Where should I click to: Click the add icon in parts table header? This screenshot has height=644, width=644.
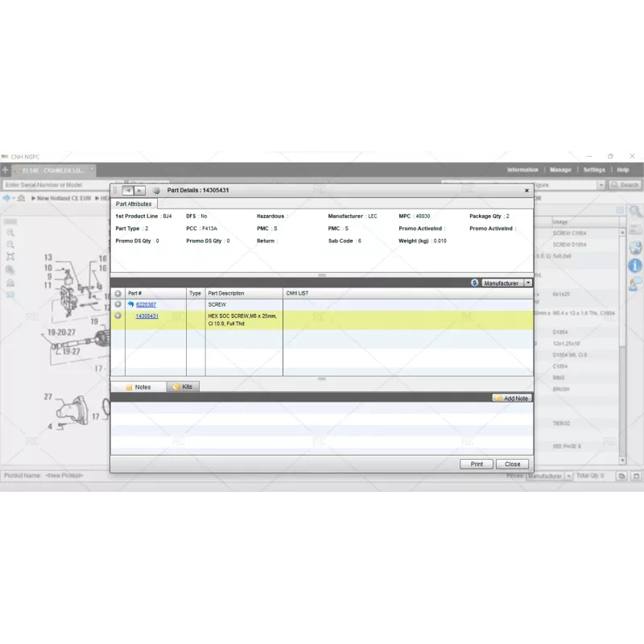click(118, 294)
